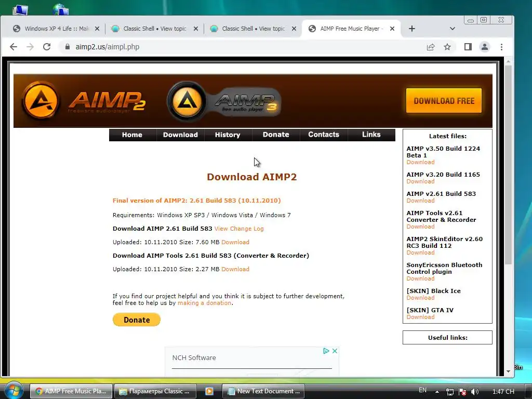Click the View Change Log link
532x399 pixels.
point(239,229)
